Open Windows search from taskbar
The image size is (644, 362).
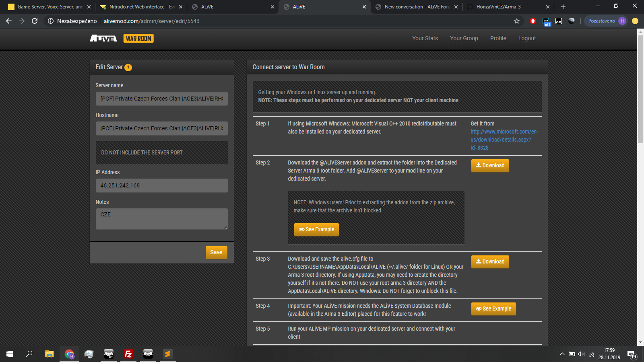pos(29,354)
